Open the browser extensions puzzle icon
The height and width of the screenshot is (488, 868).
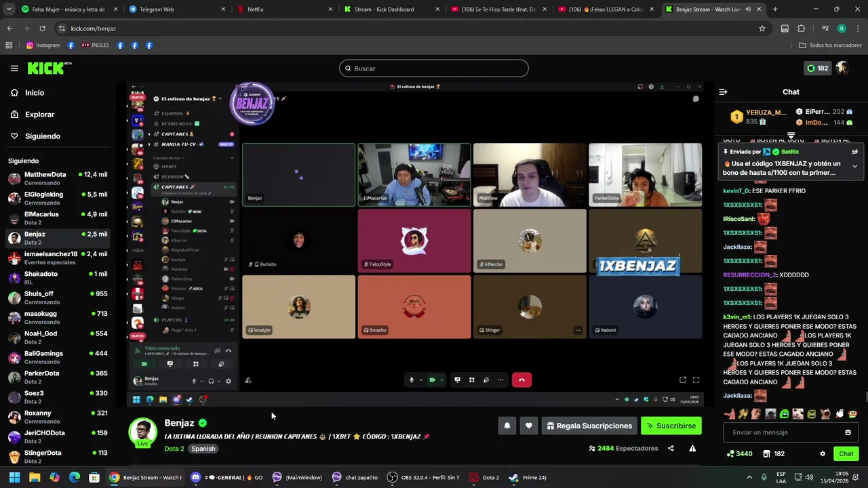click(x=802, y=28)
